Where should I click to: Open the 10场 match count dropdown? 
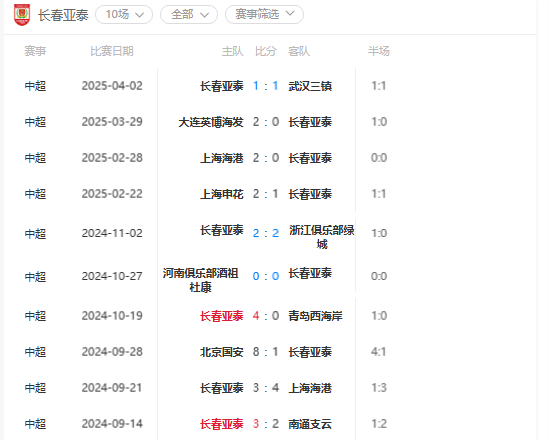pos(124,15)
